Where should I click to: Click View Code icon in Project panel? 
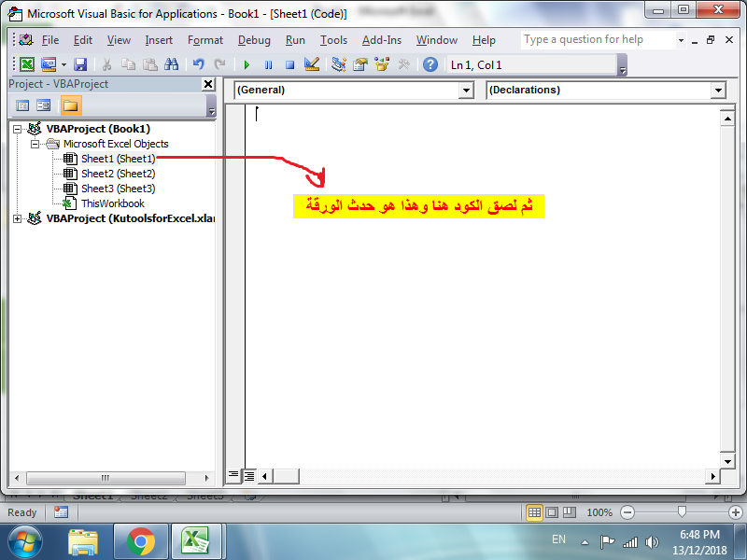pos(22,105)
